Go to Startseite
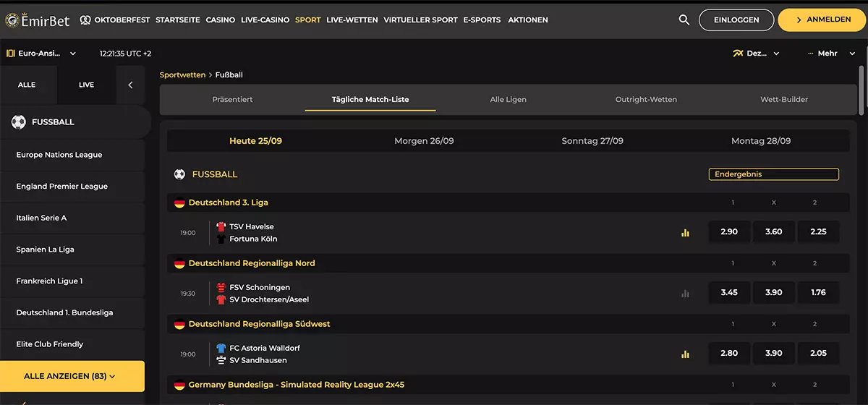868x405 pixels. pyautogui.click(x=178, y=20)
